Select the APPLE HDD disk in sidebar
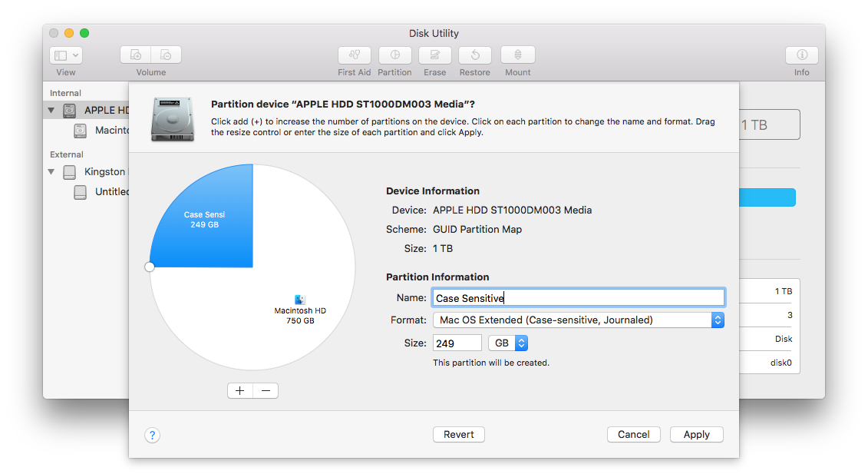868x474 pixels. [87, 111]
